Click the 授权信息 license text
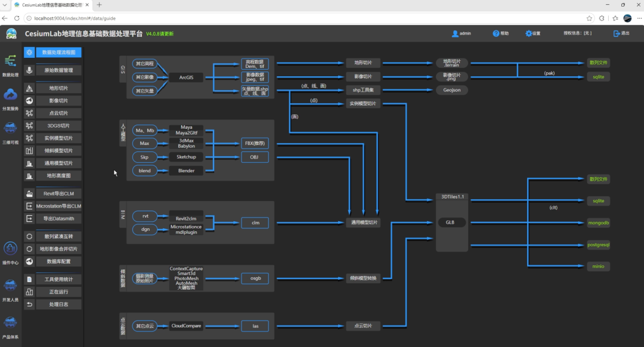 (x=577, y=33)
